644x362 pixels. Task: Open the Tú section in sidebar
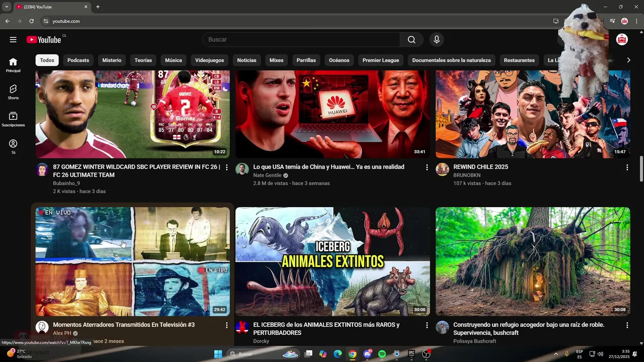point(13,147)
